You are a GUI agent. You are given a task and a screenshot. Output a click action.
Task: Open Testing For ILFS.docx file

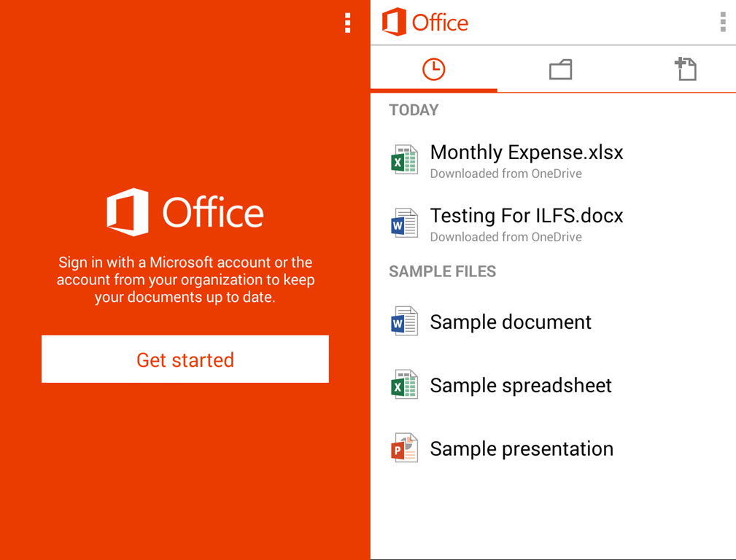(x=527, y=216)
